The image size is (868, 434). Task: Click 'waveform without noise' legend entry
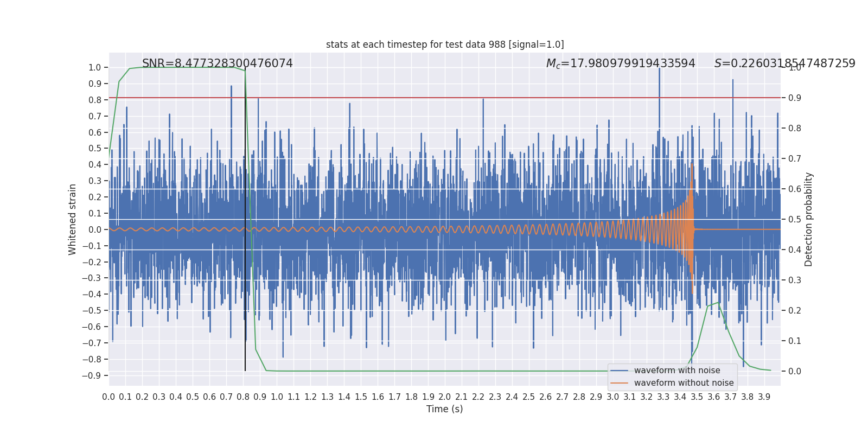pos(684,383)
